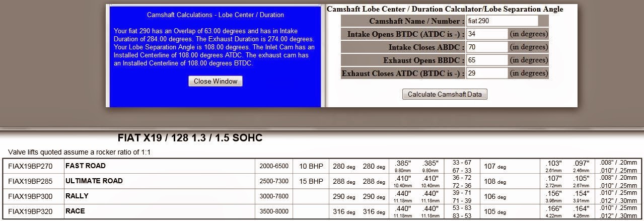Select the FIAX19BP285 part number cell
This screenshot has width=644, height=221.
click(34, 181)
